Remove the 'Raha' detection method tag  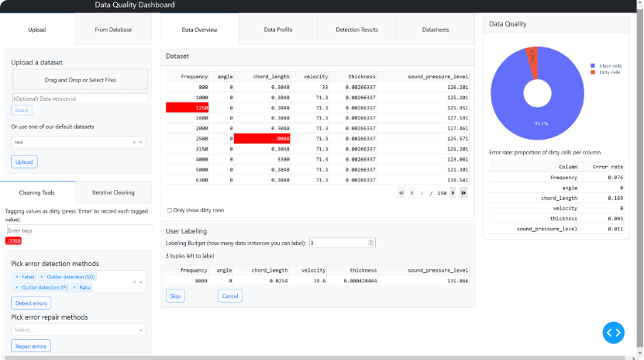tap(74, 287)
